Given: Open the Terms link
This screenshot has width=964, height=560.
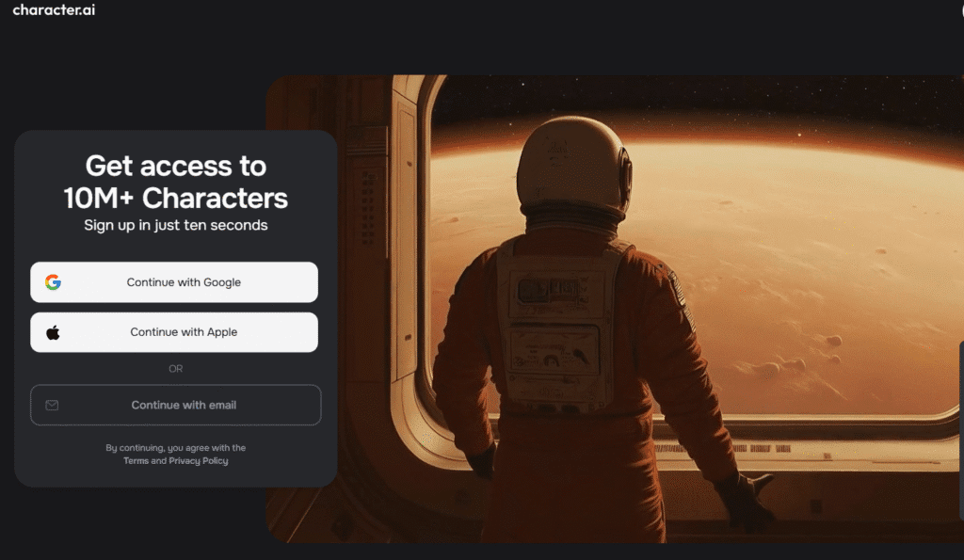Looking at the screenshot, I should click(x=136, y=461).
